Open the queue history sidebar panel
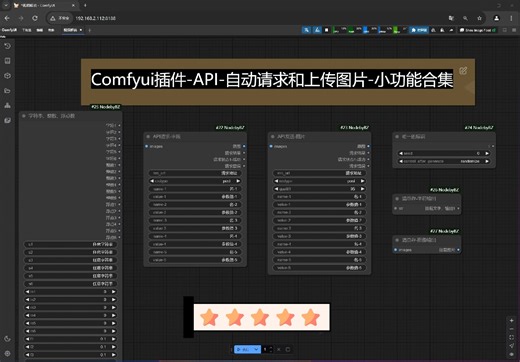The width and height of the screenshot is (520, 362). click(7, 46)
